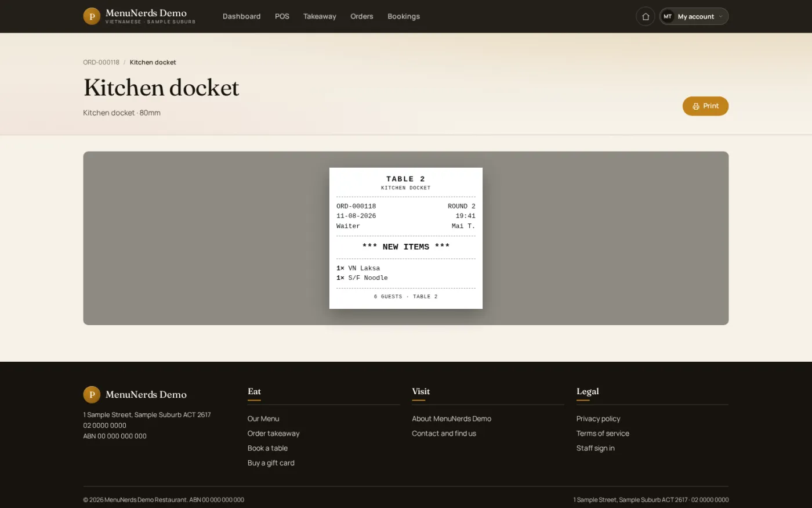Click the Mai T. waiter name
The width and height of the screenshot is (812, 508).
coord(463,226)
